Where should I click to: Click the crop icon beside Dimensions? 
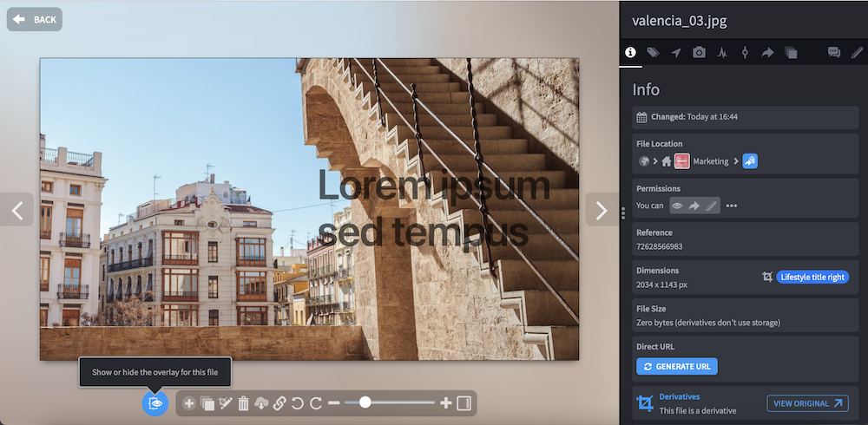point(767,277)
